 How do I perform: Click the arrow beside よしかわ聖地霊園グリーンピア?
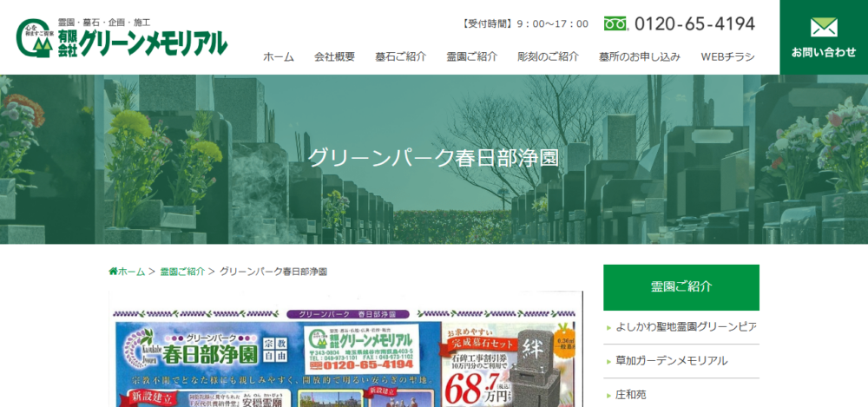tap(609, 327)
